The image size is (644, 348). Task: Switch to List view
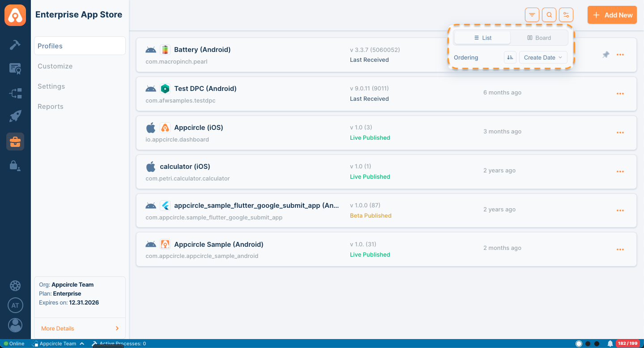coord(482,38)
